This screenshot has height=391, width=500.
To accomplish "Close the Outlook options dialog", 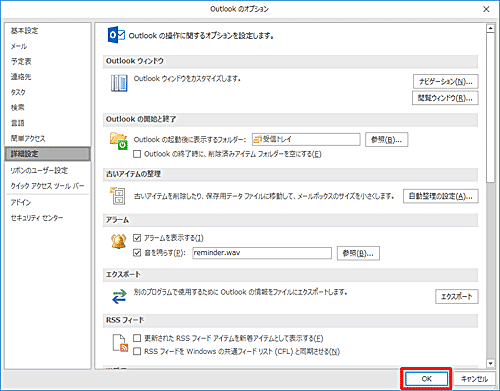I will 486,9.
